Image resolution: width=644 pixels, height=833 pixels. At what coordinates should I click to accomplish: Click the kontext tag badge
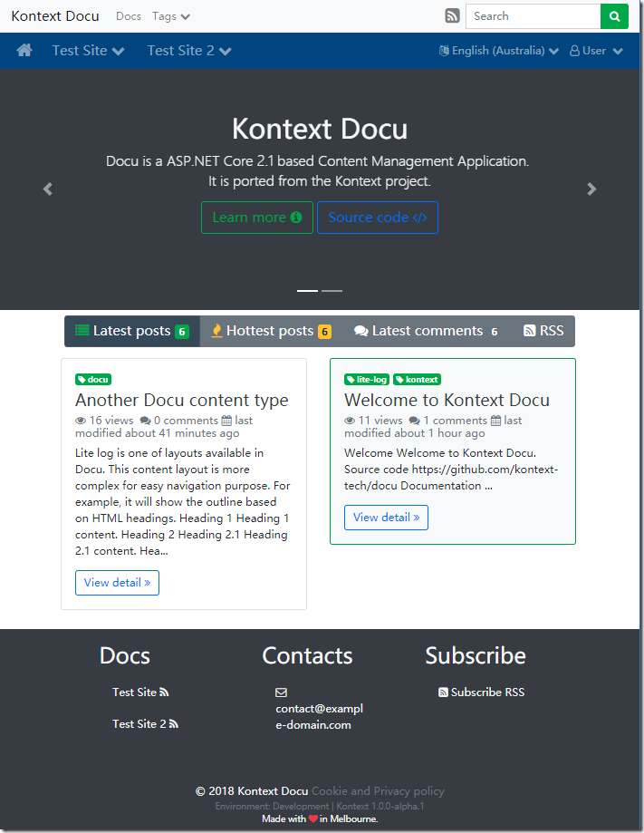418,379
